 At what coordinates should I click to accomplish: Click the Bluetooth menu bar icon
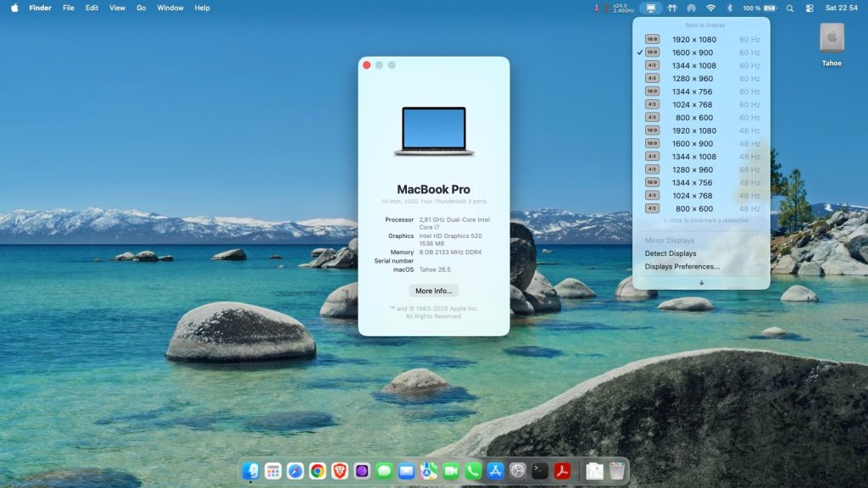click(730, 8)
